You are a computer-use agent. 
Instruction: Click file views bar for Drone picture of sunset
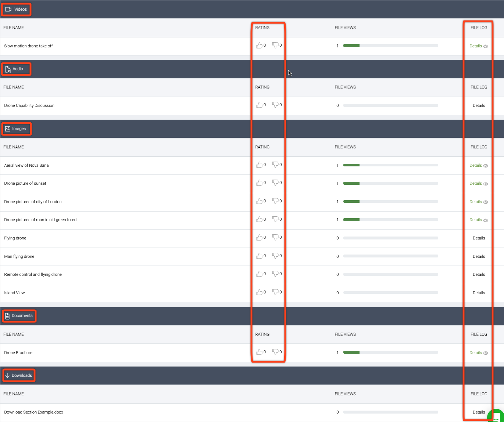(x=390, y=183)
